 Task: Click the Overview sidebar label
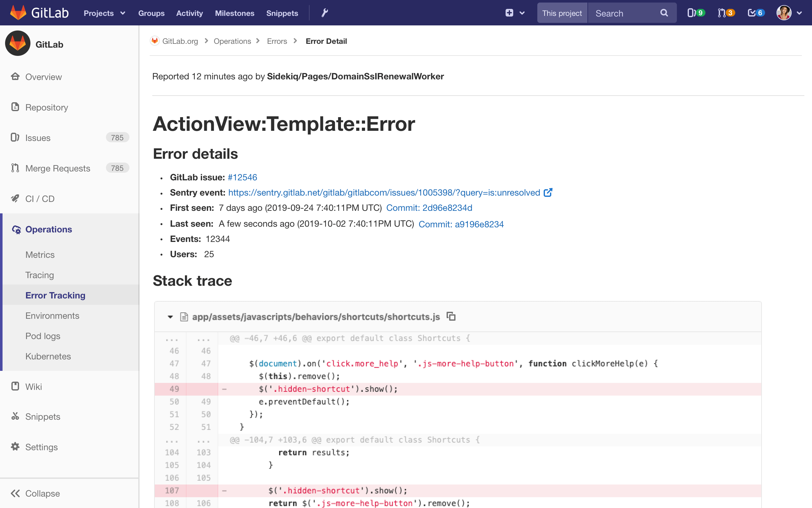pos(44,77)
